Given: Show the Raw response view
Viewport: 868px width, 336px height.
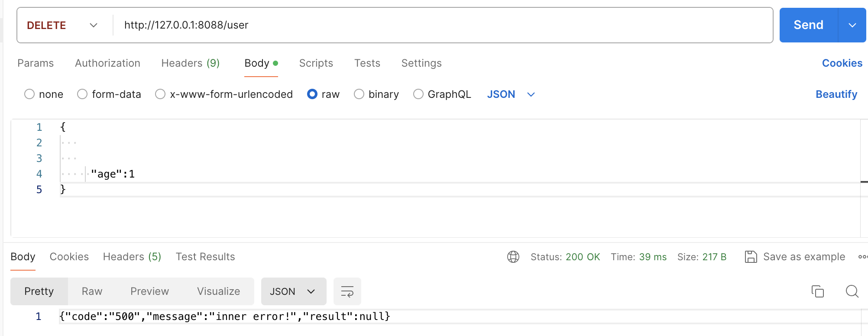Looking at the screenshot, I should 92,291.
